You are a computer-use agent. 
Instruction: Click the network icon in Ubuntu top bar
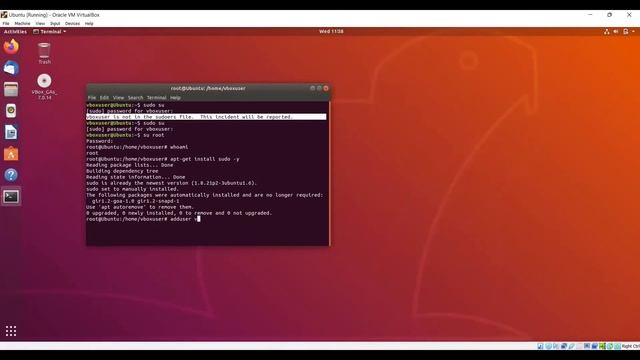click(x=607, y=31)
